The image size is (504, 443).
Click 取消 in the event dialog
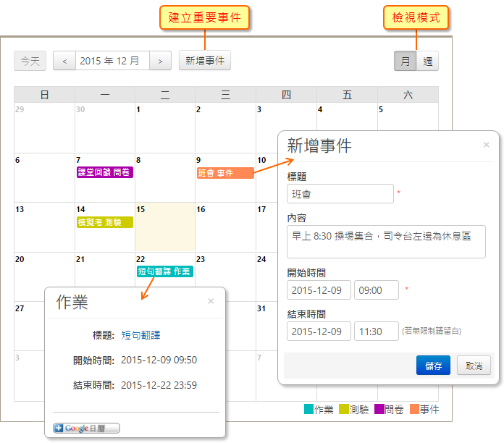coord(474,366)
